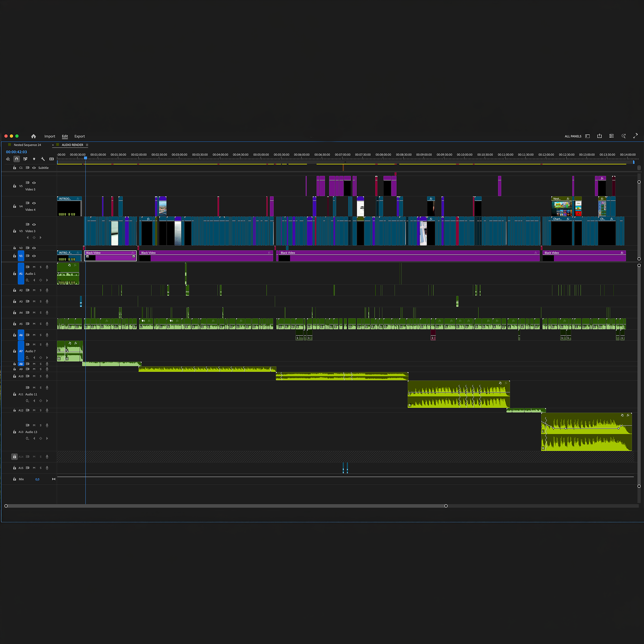Click the nest-or-individual-clips insert icon
Image resolution: width=644 pixels, height=644 pixels.
[x=8, y=159]
